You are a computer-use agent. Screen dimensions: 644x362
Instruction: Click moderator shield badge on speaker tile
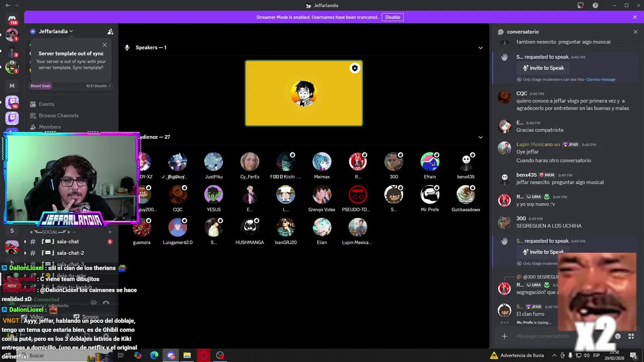355,68
